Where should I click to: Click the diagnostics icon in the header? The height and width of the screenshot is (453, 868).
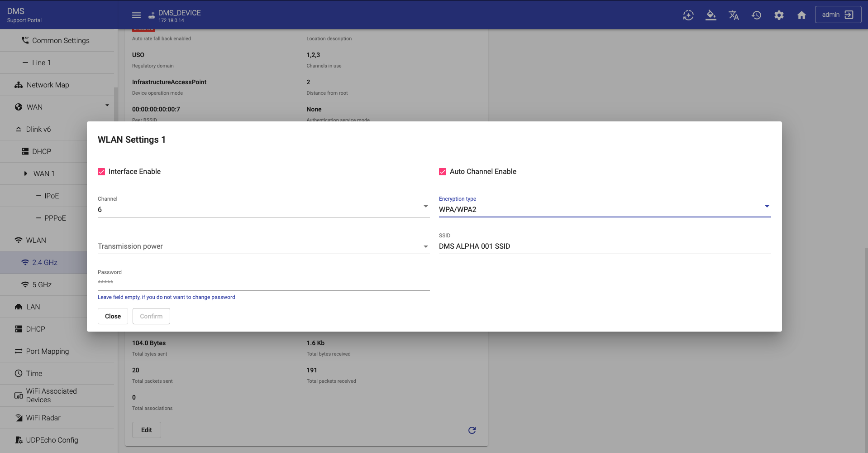click(x=688, y=15)
